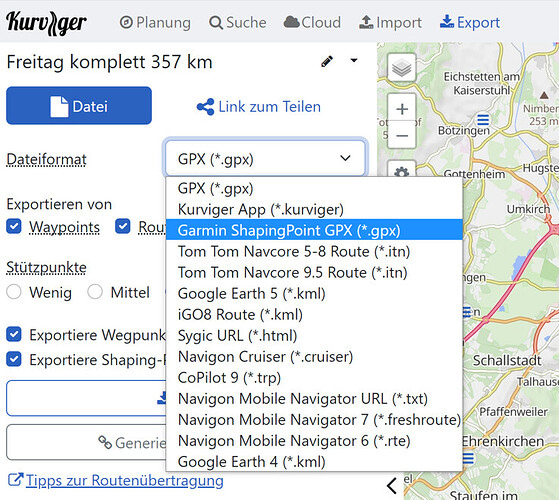Click the Kurviger logo
Image resolution: width=559 pixels, height=500 pixels.
(46, 23)
